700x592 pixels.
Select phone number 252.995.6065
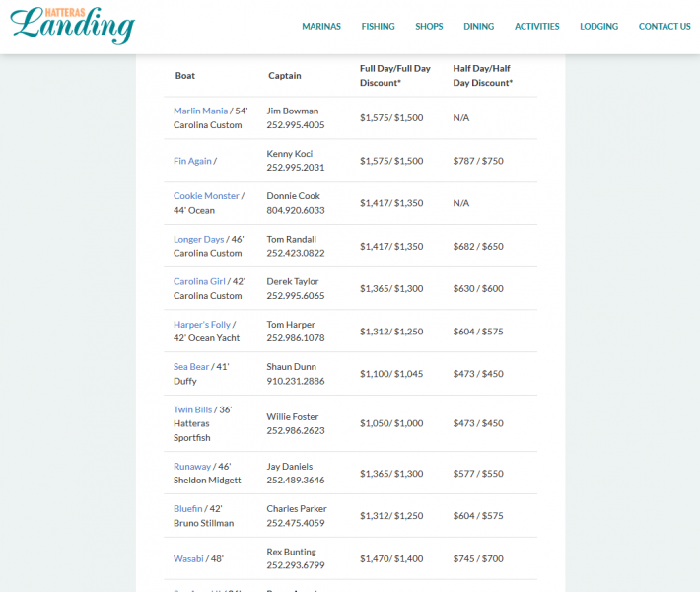pyautogui.click(x=296, y=296)
